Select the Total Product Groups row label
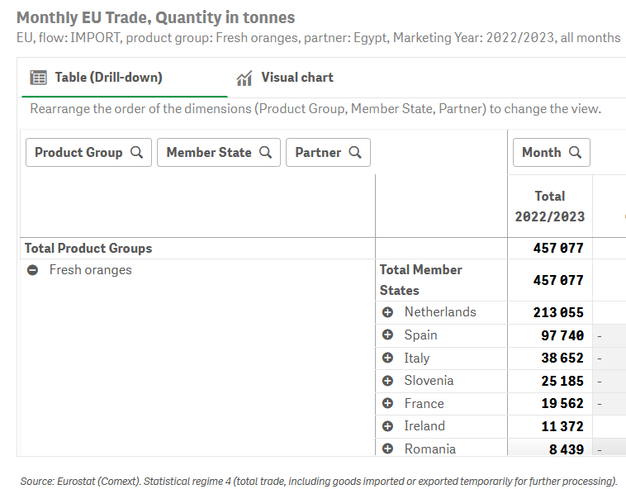This screenshot has width=626, height=489. (88, 248)
